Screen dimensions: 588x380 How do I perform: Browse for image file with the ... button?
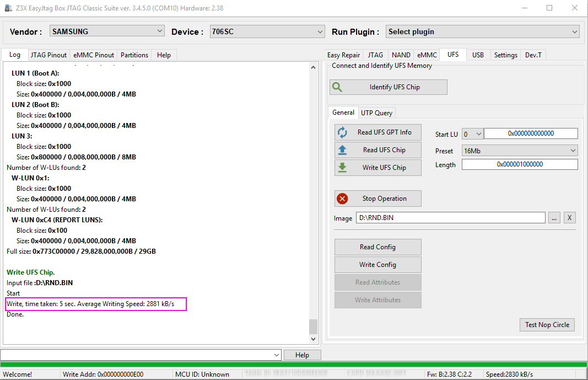click(x=554, y=218)
